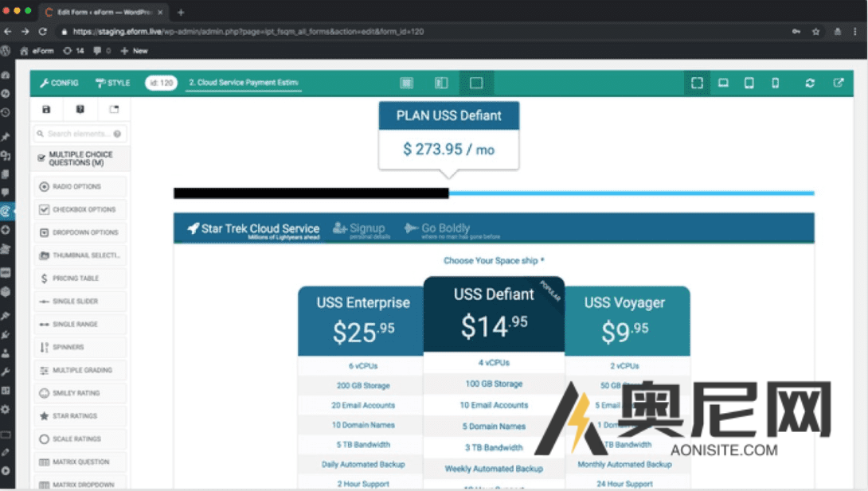
Task: Add the Pricing Table element
Action: pos(80,279)
